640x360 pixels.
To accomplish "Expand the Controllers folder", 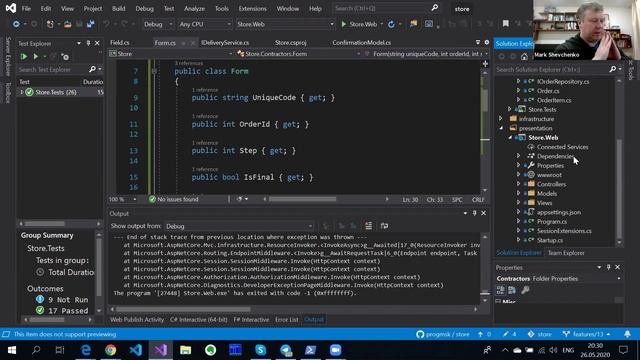I will pyautogui.click(x=518, y=184).
